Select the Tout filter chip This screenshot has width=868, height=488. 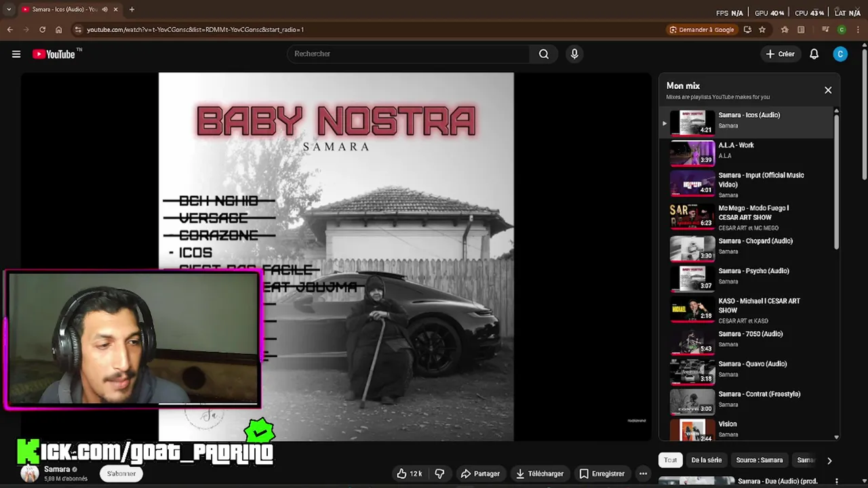click(671, 460)
